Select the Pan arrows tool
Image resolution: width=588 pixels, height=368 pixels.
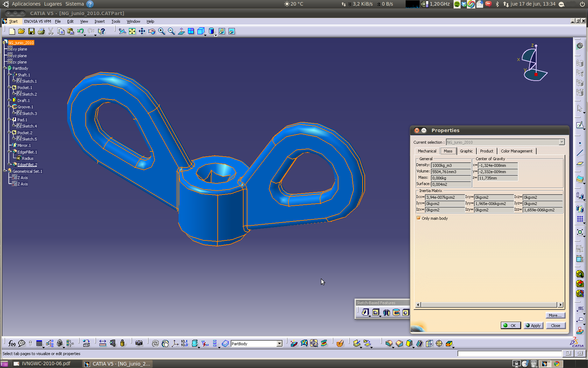pyautogui.click(x=142, y=32)
